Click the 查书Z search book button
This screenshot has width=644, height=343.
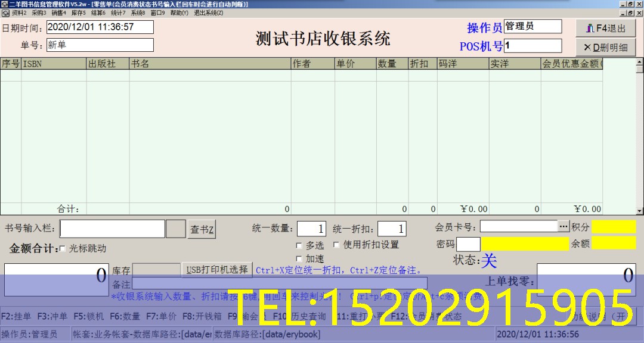pyautogui.click(x=202, y=230)
